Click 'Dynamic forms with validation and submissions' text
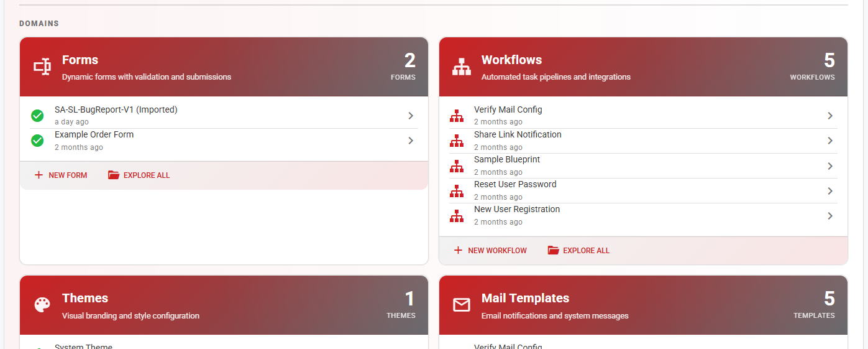Screen dimensions: 868x349 [x=147, y=77]
